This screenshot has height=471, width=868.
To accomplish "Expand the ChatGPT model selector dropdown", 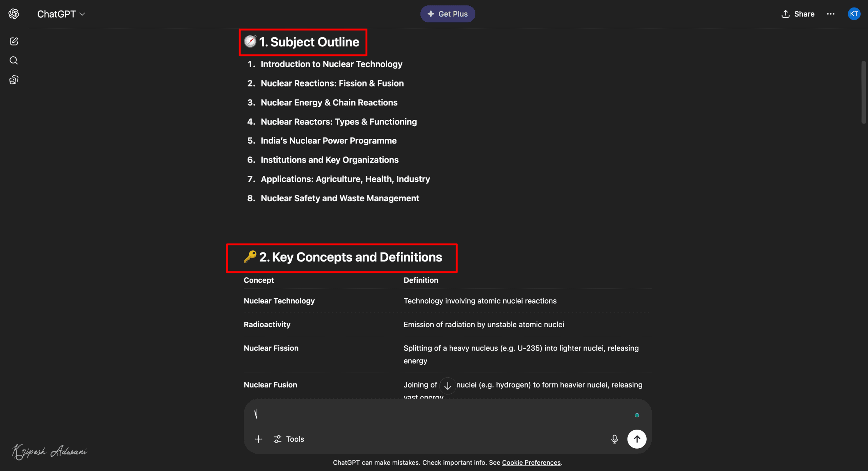I will 61,14.
